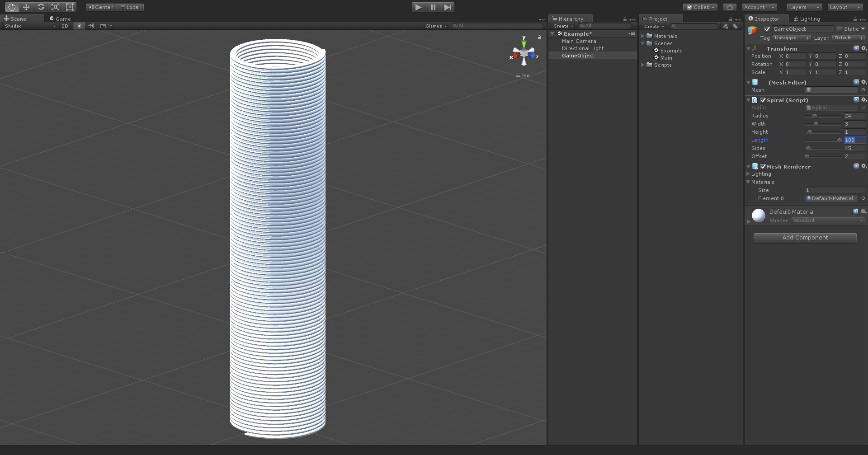Toggle scene lighting icon
The height and width of the screenshot is (455, 868).
(x=79, y=26)
